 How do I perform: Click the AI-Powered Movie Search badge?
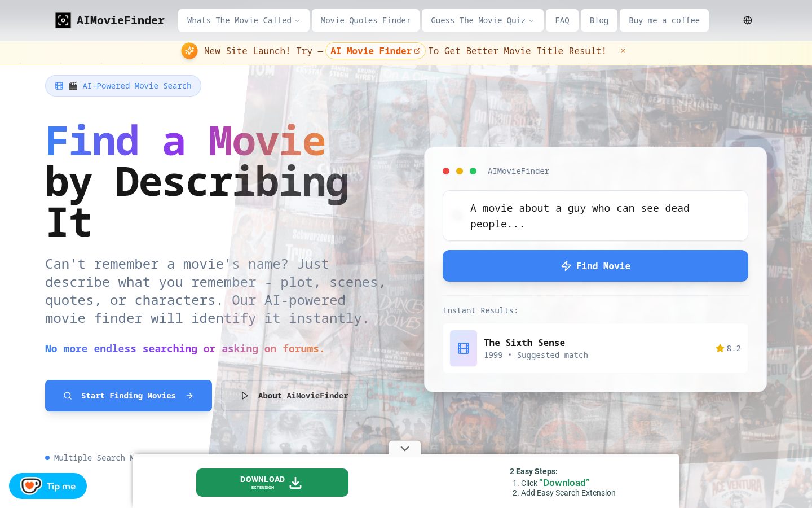point(123,86)
